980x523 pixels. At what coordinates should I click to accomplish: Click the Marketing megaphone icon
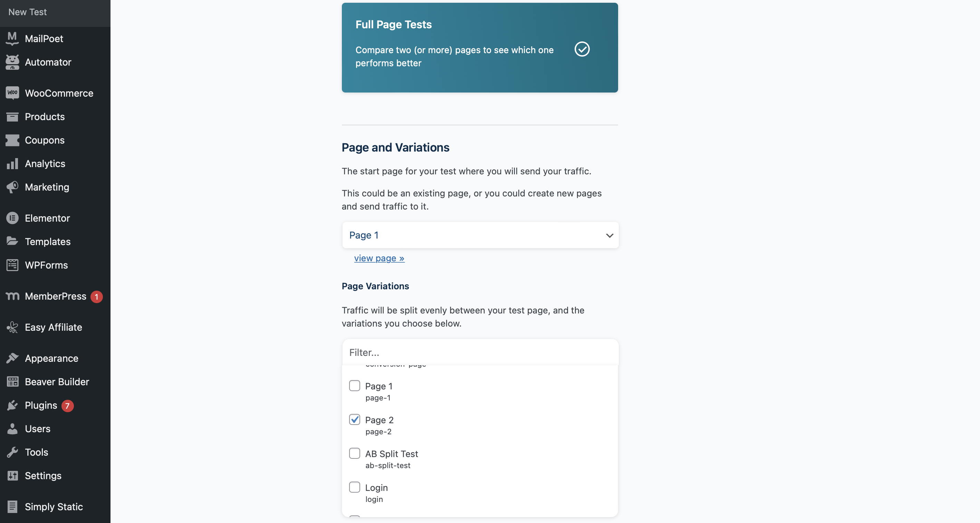(12, 187)
